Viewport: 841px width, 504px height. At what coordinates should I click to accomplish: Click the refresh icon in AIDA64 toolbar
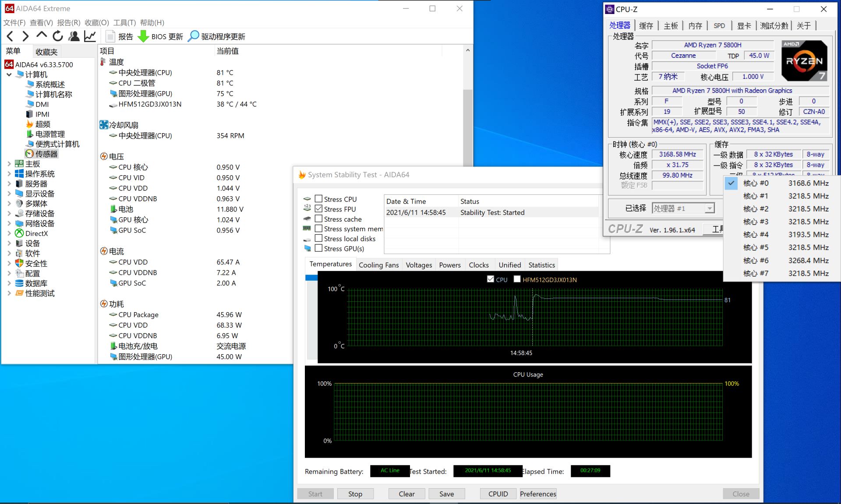[57, 36]
